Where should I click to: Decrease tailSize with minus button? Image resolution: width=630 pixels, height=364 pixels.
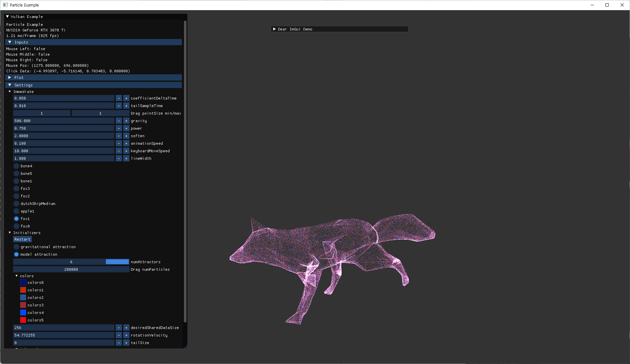(119, 343)
